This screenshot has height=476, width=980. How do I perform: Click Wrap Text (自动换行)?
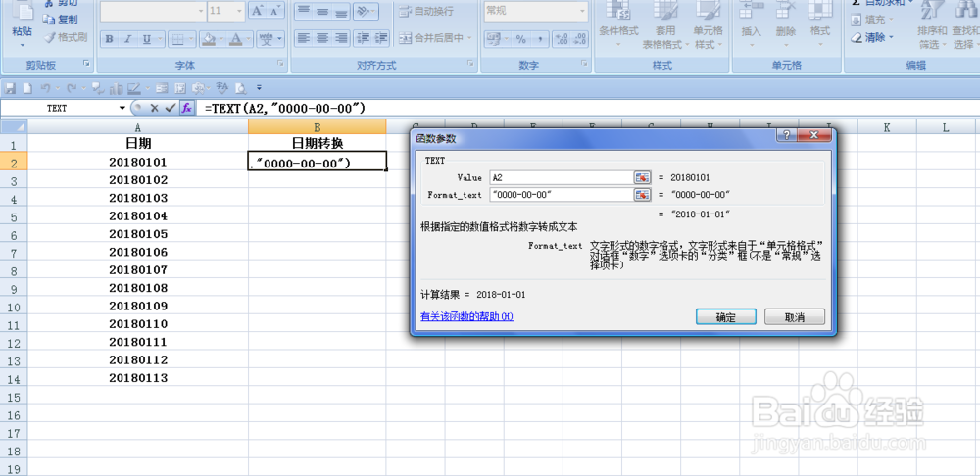[427, 11]
